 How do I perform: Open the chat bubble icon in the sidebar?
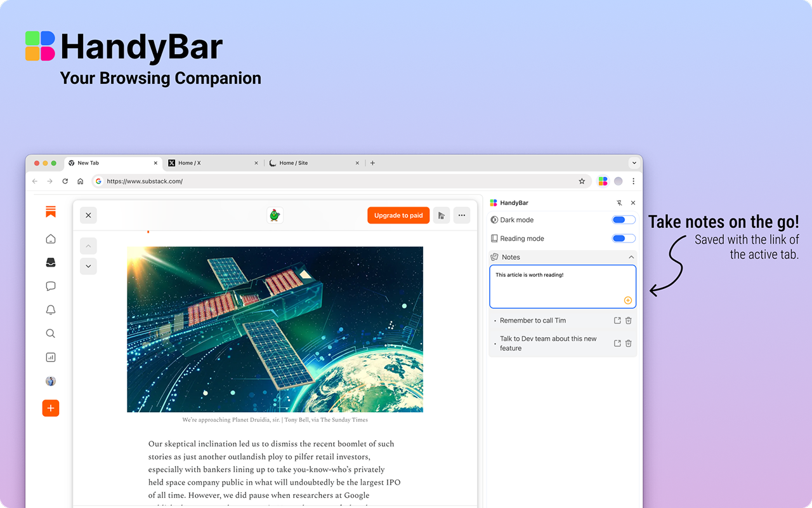(x=51, y=286)
